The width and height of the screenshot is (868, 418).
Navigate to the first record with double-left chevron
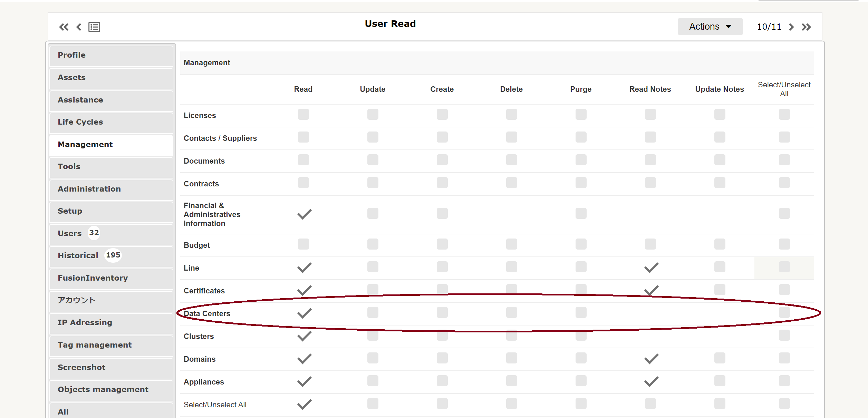pos(64,27)
